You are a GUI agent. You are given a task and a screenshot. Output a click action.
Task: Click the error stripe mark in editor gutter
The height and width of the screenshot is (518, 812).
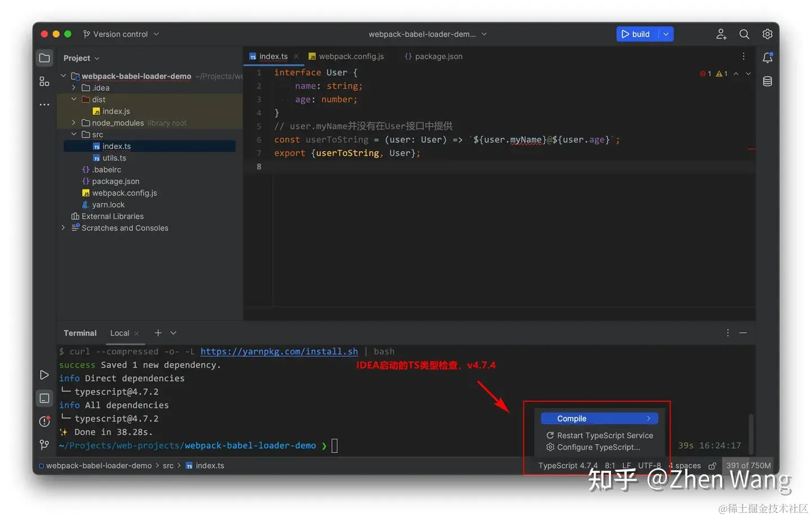(751, 149)
